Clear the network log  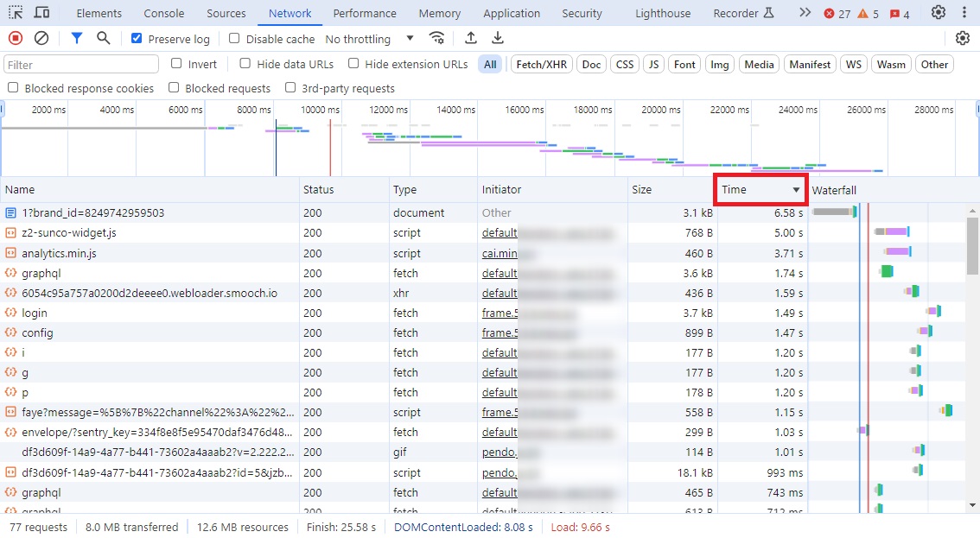point(41,38)
